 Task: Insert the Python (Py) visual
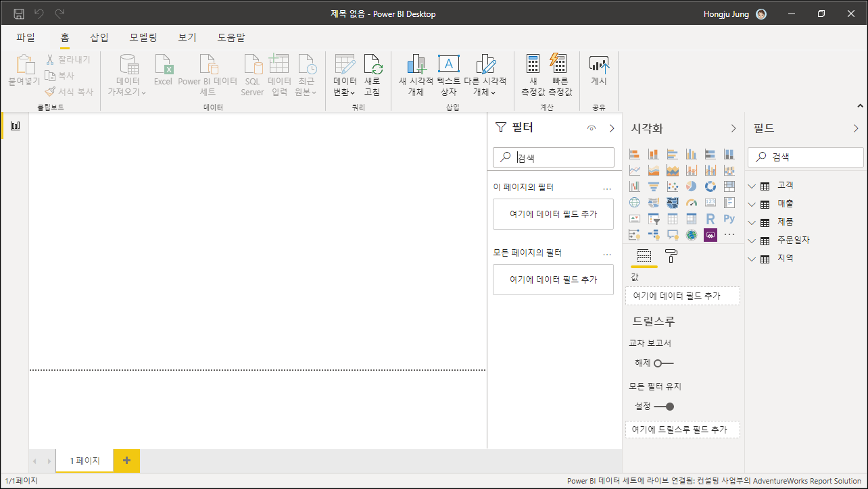(729, 219)
